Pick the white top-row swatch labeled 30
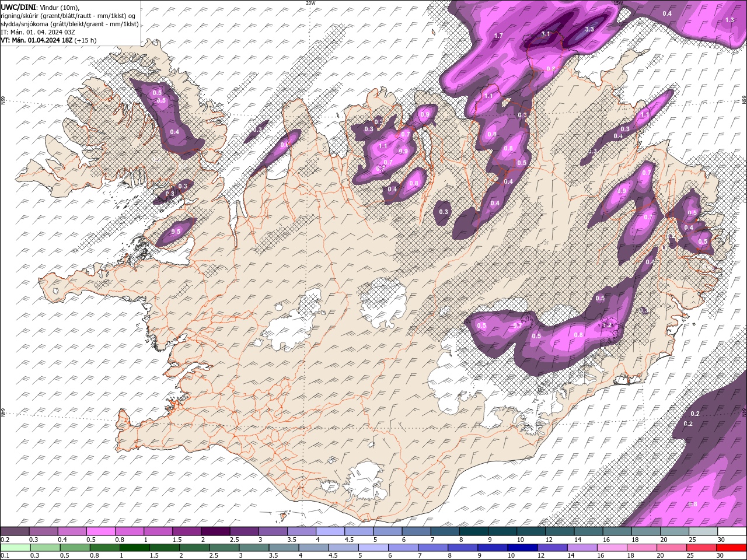Viewport: 747px width, 560px height. [x=732, y=531]
